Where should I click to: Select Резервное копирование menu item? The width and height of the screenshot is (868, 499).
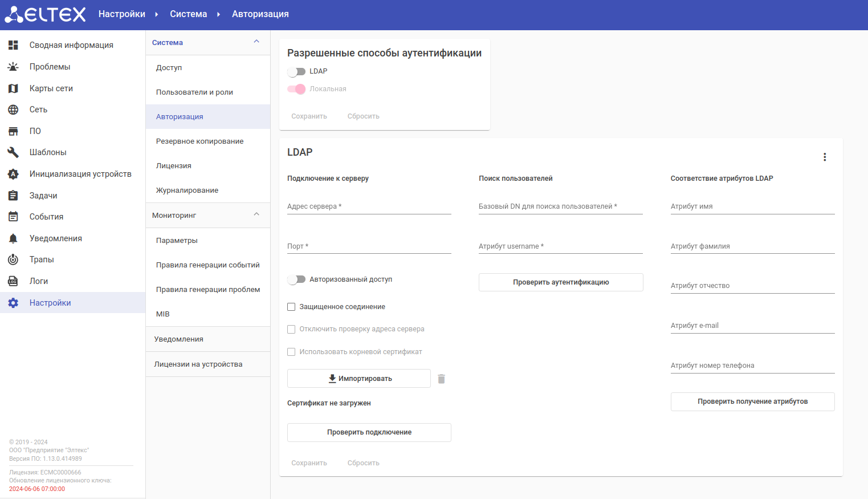point(199,141)
